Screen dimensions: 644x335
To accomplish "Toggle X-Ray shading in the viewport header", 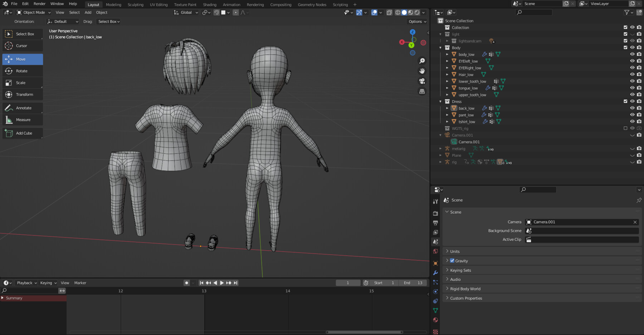I will point(389,12).
